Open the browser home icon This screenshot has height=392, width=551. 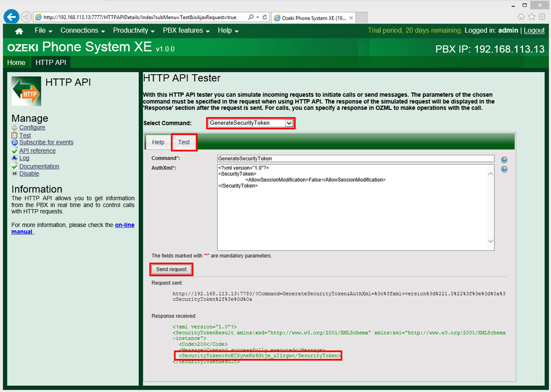pos(521,17)
